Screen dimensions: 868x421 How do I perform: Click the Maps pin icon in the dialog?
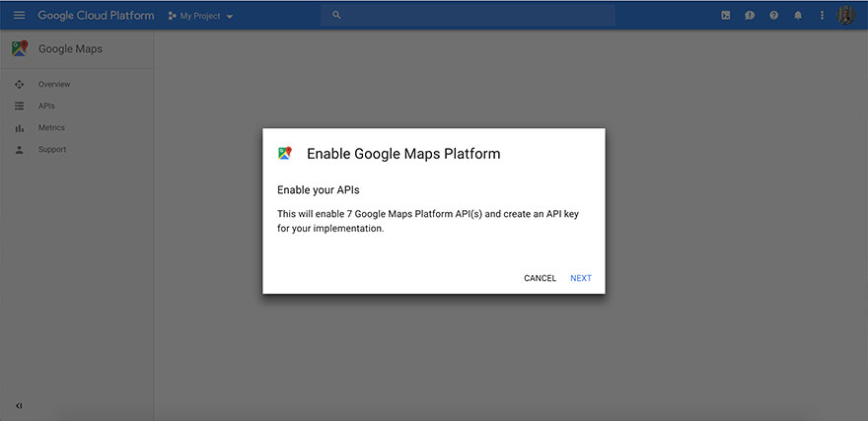[x=284, y=153]
